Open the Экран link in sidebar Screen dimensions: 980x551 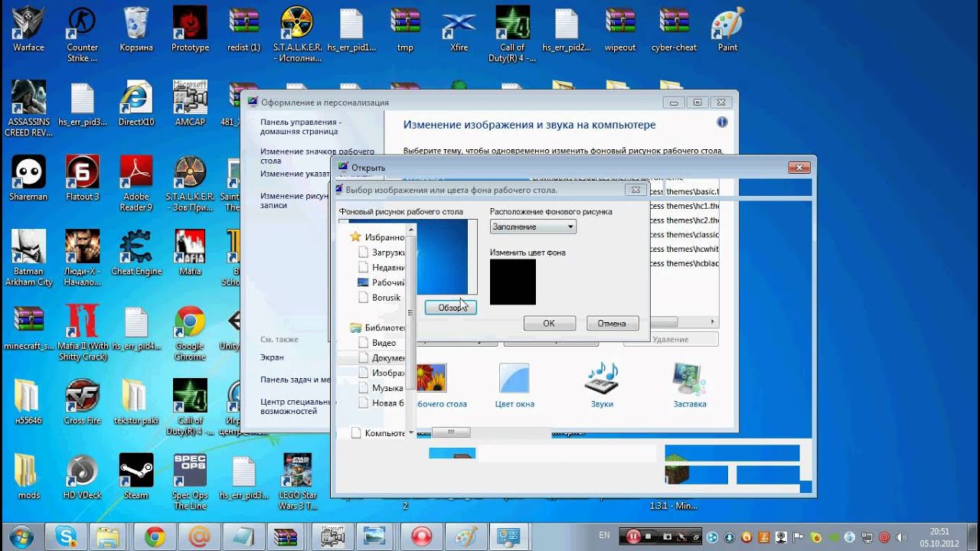coord(272,357)
